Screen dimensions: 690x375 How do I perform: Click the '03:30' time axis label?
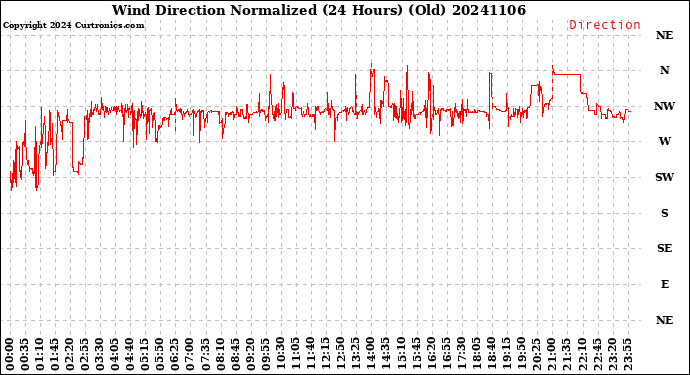click(100, 354)
